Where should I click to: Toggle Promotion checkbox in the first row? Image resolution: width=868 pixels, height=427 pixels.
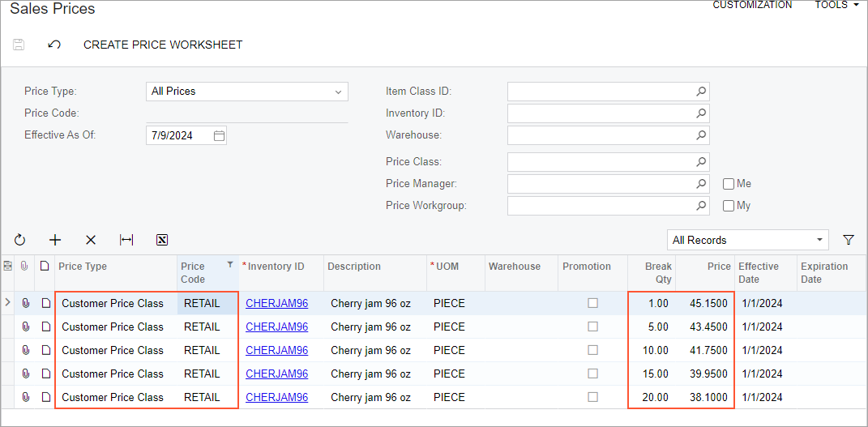point(592,303)
